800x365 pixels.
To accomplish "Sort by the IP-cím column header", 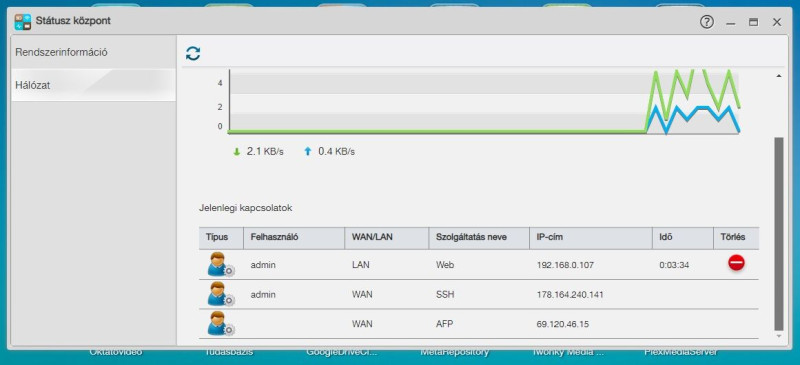I will [591, 238].
